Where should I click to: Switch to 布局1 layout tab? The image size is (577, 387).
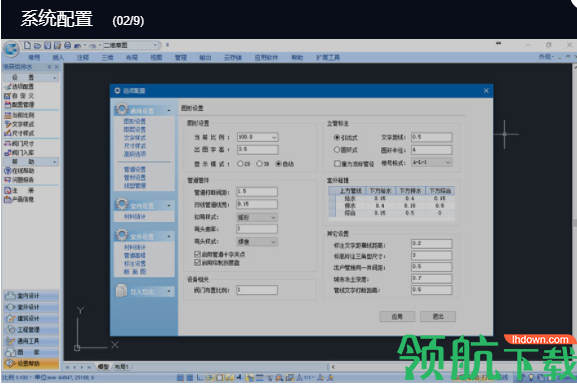[x=121, y=367]
